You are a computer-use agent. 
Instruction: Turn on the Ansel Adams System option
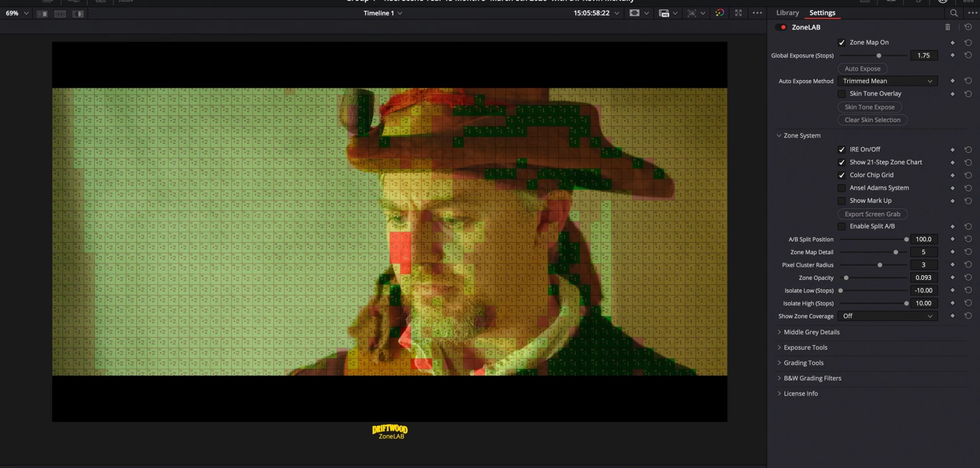tap(842, 188)
